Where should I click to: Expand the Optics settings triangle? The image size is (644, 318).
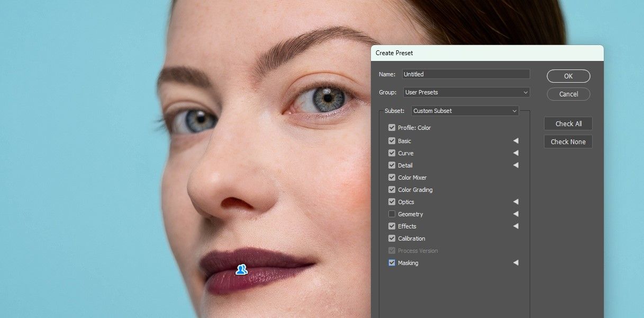pos(515,202)
